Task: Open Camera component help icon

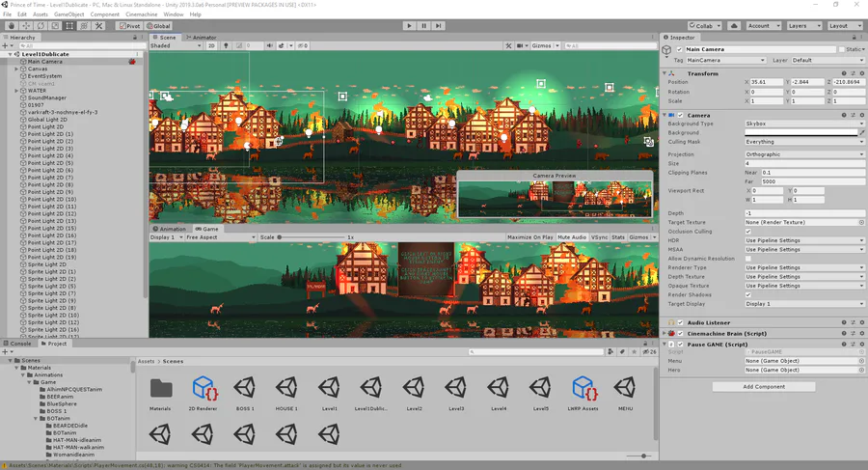Action: (x=844, y=115)
